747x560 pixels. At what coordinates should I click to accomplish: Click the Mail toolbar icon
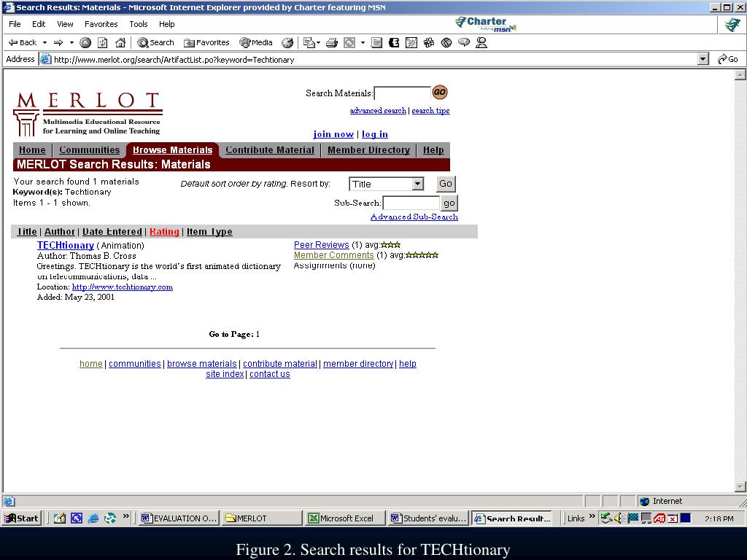click(x=309, y=42)
